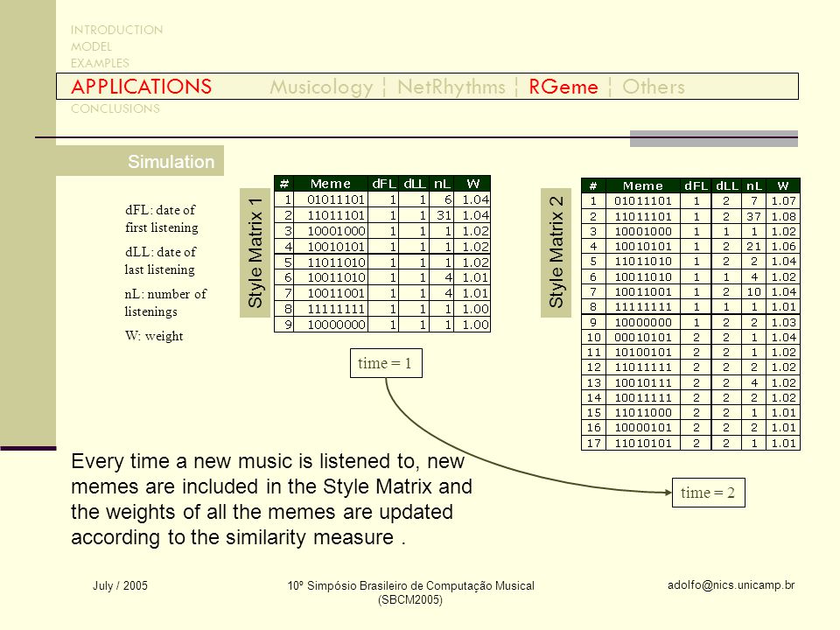Click the 'dLL: date of last listening' legend
Viewport: 840px width, 630px height.
pyautogui.click(x=160, y=261)
